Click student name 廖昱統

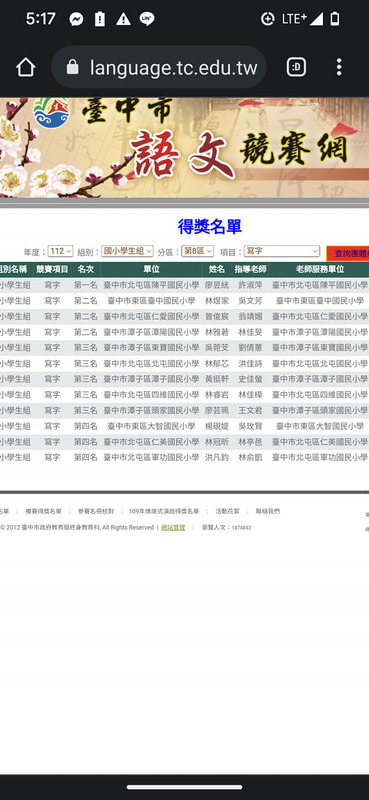click(217, 285)
